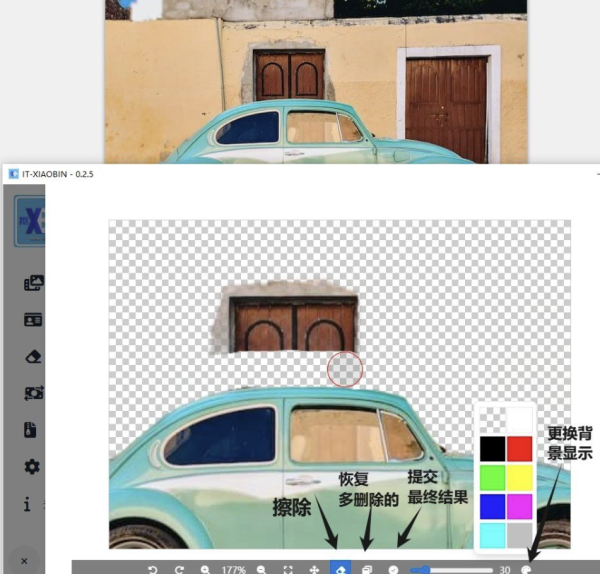Pick the yellow background color swatch

[x=519, y=477]
